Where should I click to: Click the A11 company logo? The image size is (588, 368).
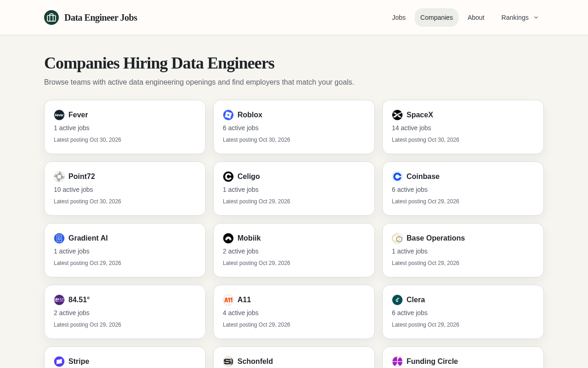click(x=228, y=300)
